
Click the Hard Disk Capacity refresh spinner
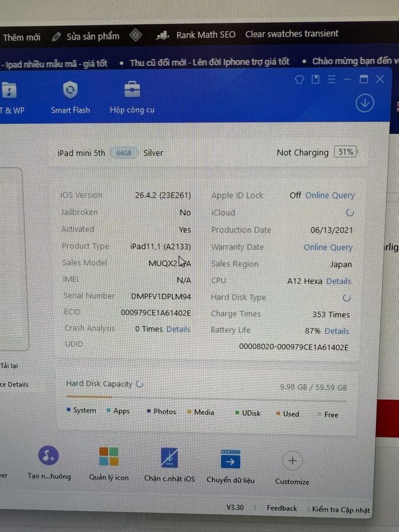[140, 384]
